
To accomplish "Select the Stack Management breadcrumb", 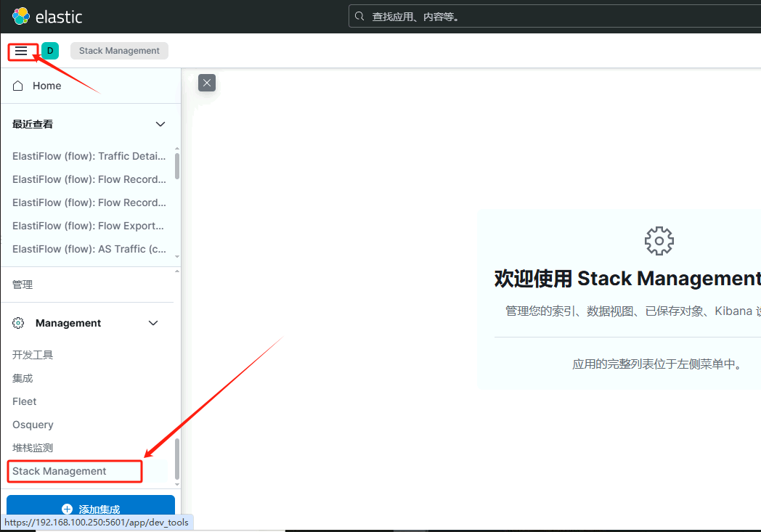I will 119,51.
